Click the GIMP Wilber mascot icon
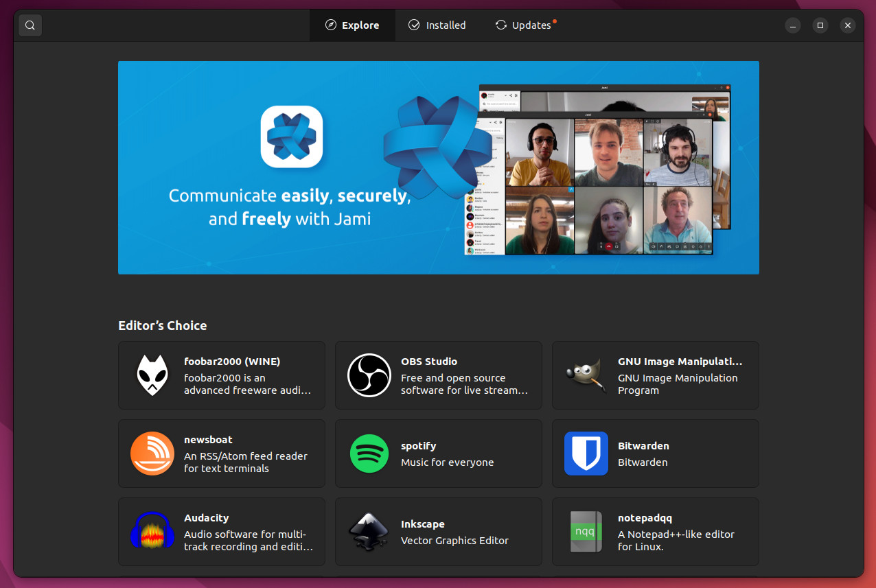Screen dimensions: 876x588 point(586,375)
